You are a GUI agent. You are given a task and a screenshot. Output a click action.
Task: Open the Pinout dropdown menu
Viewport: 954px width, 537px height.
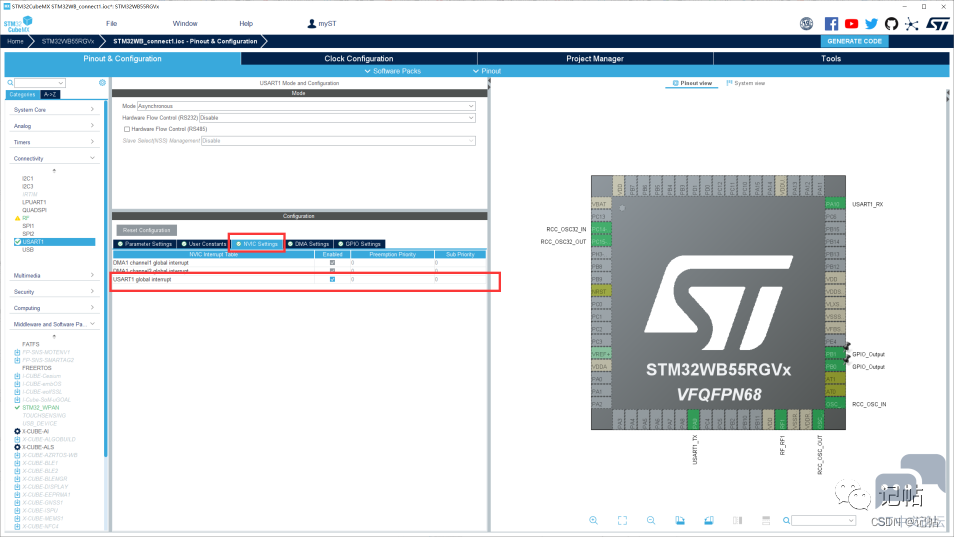tap(487, 71)
